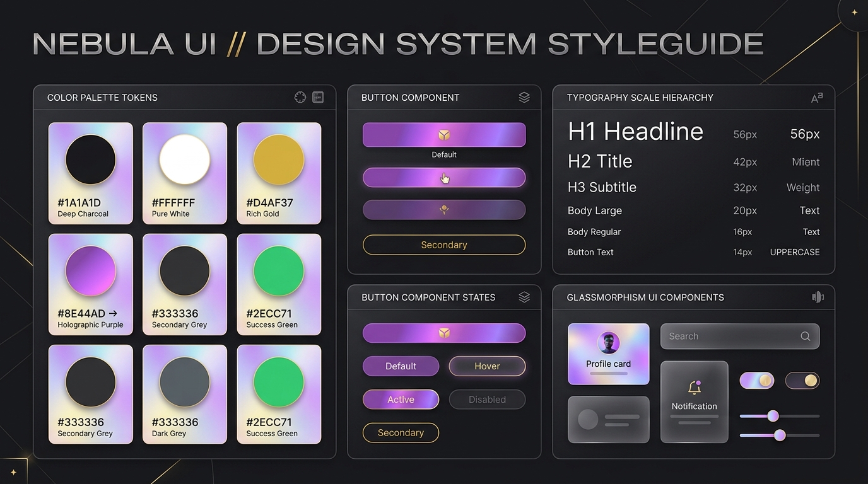Click the cube icon in Button Component States
Image resolution: width=868 pixels, height=484 pixels.
444,333
